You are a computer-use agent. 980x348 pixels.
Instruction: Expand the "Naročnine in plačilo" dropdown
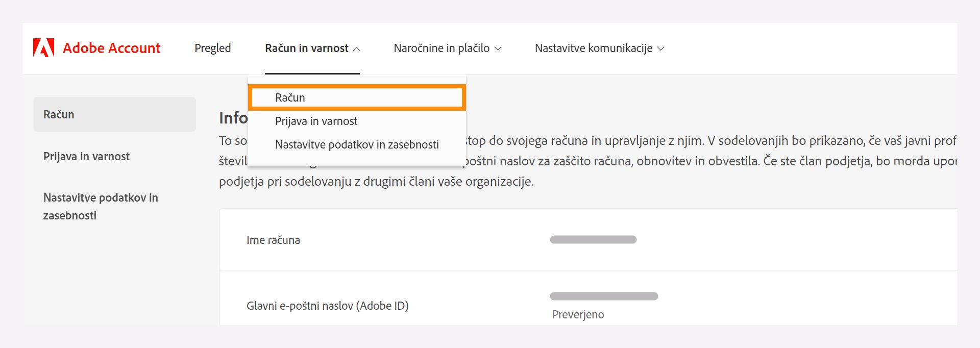tap(448, 47)
